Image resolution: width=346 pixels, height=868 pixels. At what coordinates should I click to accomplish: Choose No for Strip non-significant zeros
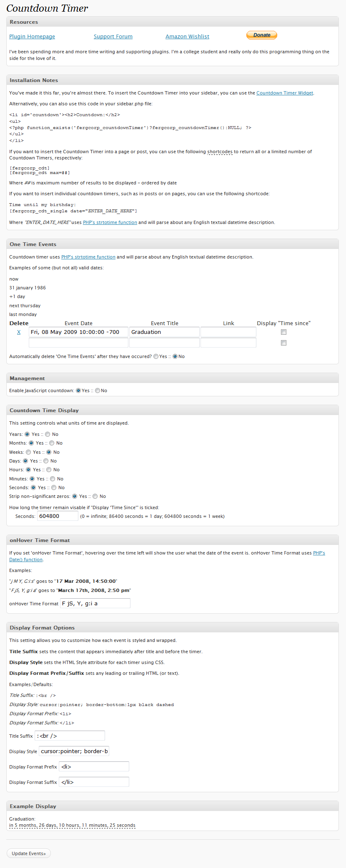point(95,496)
